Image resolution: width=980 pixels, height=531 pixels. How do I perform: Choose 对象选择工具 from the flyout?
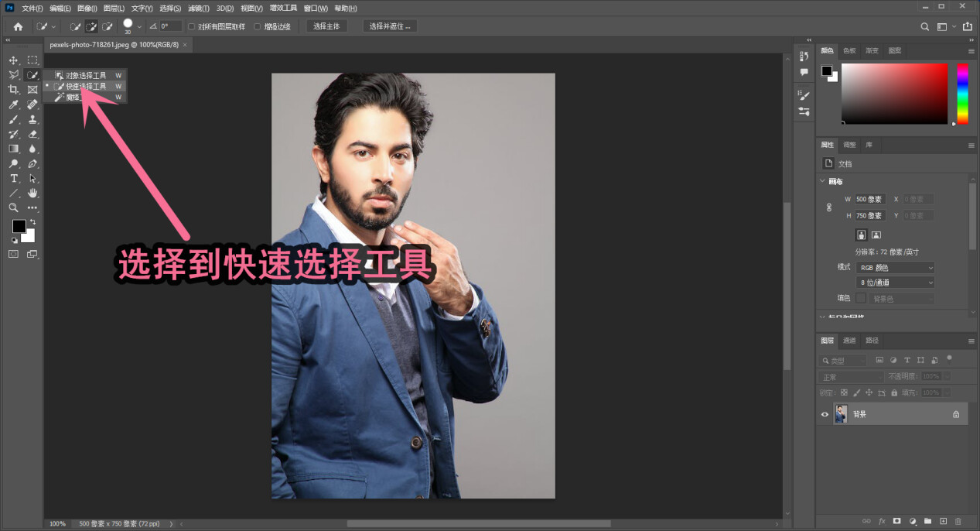tap(85, 76)
